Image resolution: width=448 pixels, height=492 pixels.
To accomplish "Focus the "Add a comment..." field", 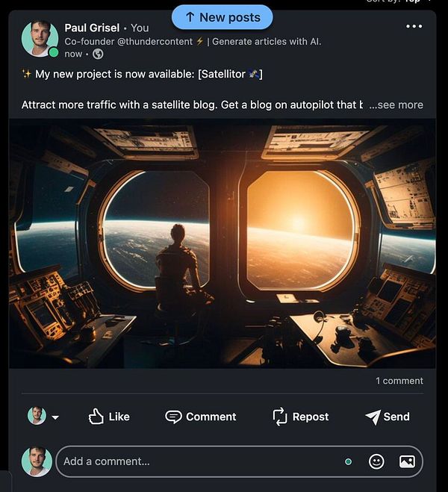I will coord(194,461).
